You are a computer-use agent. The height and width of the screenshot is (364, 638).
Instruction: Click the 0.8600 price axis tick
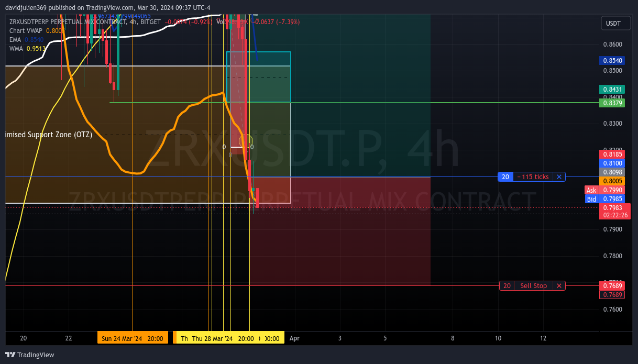point(613,45)
